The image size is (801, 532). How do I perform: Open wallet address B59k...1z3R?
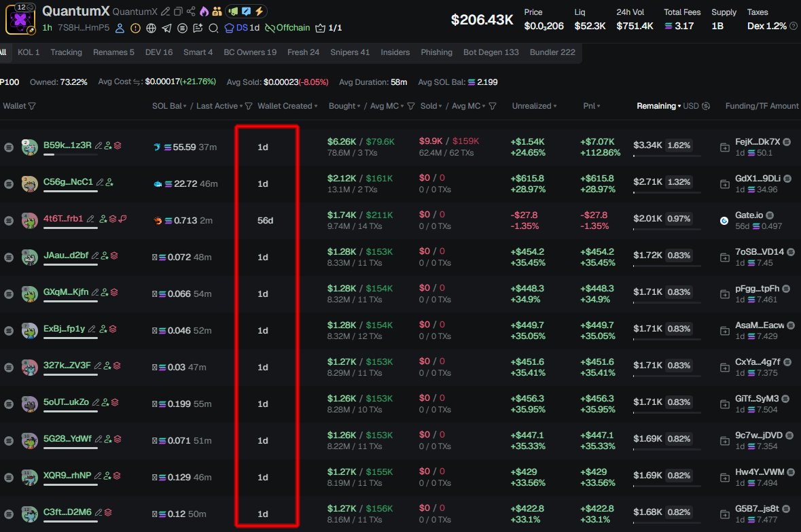67,145
